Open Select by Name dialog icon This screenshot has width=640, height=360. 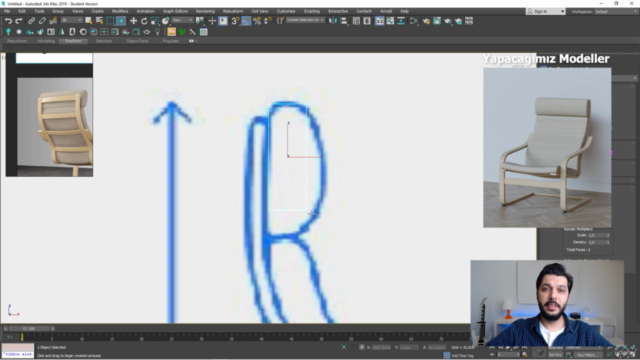(x=99, y=21)
